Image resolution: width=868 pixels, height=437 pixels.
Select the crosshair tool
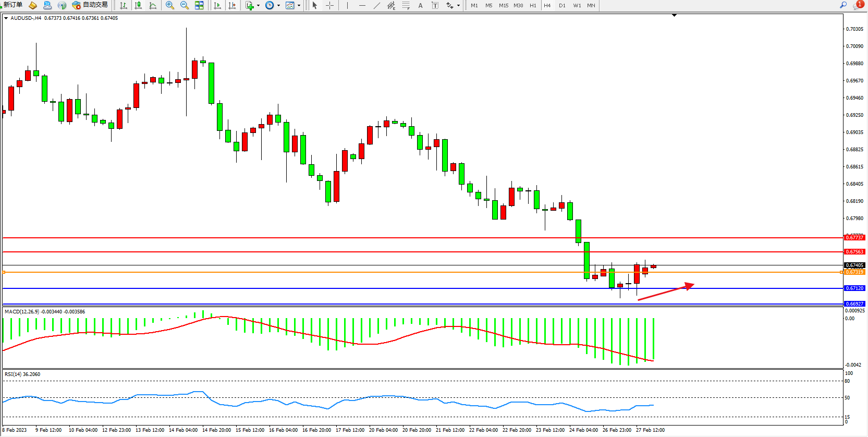pos(329,6)
